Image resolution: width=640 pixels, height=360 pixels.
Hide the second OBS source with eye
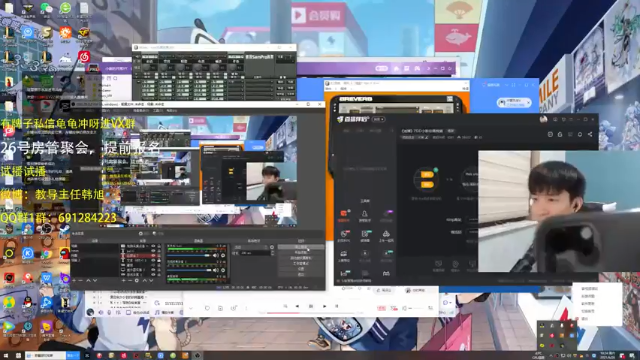153,250
